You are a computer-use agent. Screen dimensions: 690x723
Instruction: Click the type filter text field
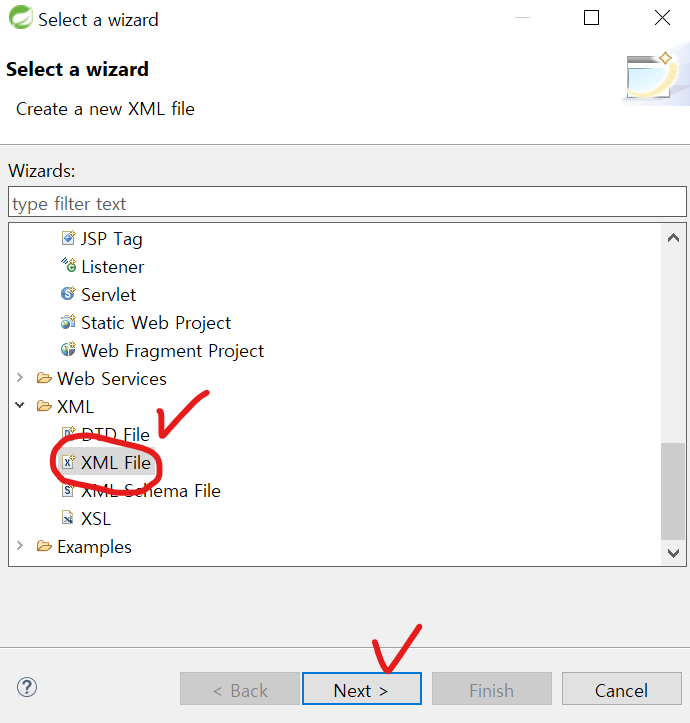(347, 202)
